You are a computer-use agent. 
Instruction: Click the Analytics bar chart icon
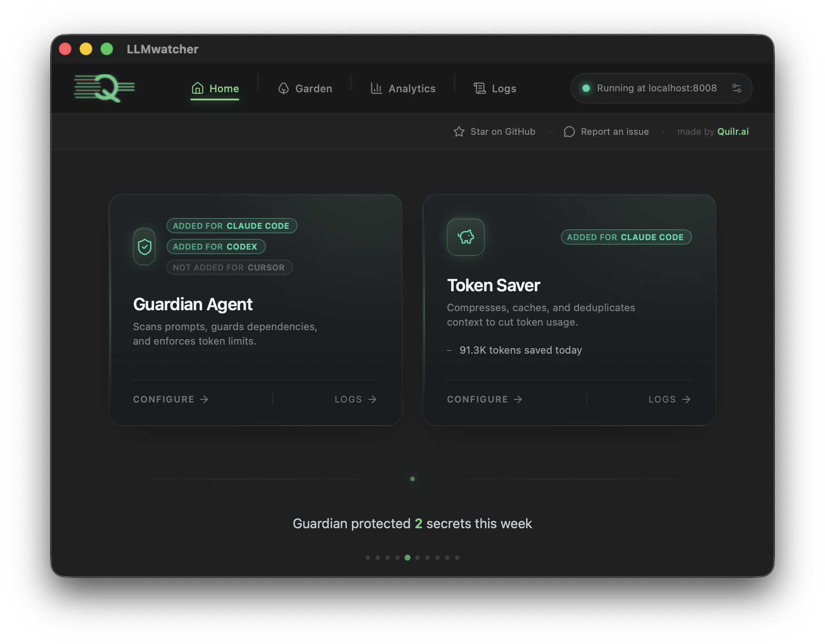pos(376,88)
